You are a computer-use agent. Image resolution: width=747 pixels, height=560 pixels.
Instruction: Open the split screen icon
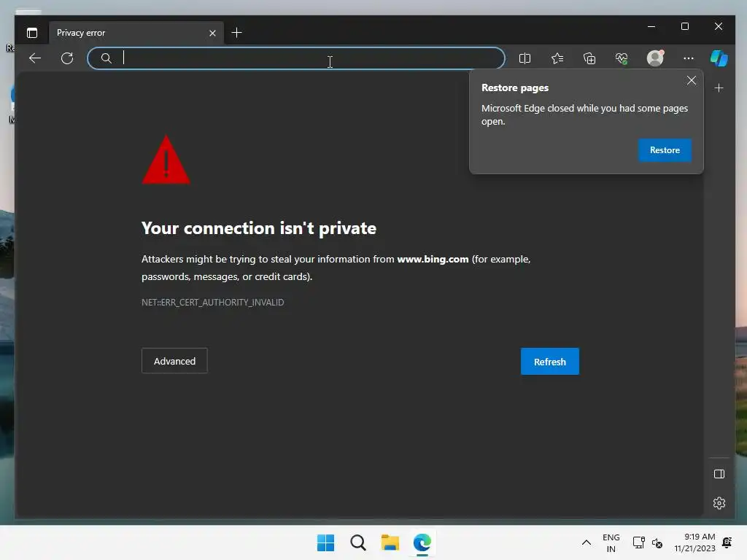click(x=525, y=58)
